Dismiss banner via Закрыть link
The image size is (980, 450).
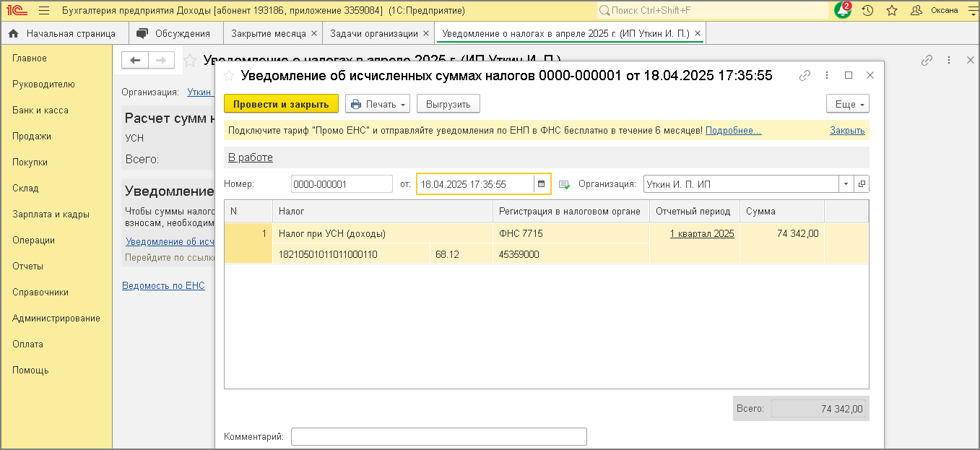(847, 131)
